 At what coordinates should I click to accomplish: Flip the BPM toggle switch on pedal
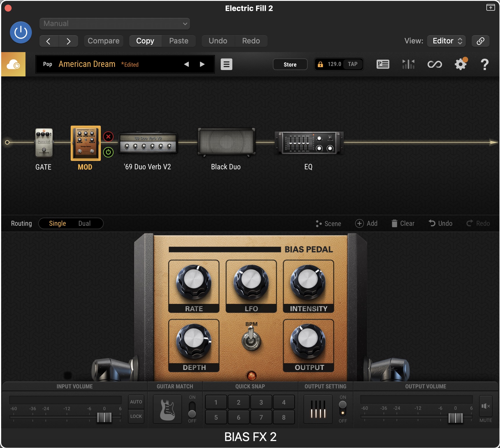pos(251,339)
